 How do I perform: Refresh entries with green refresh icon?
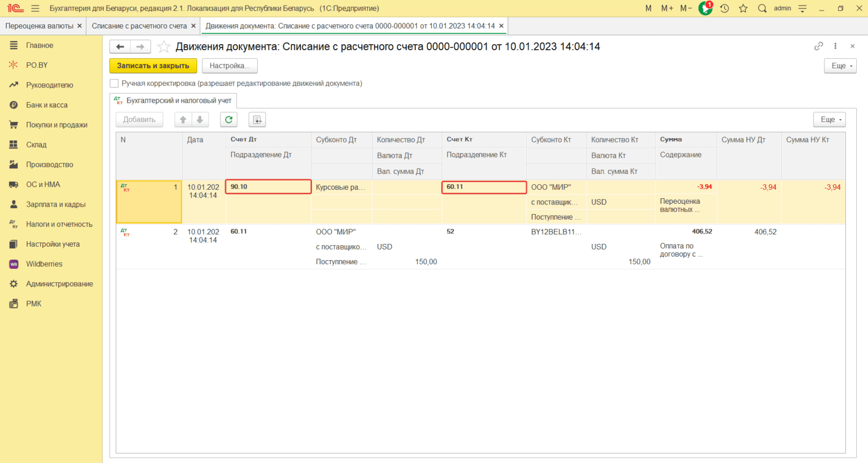click(x=229, y=120)
